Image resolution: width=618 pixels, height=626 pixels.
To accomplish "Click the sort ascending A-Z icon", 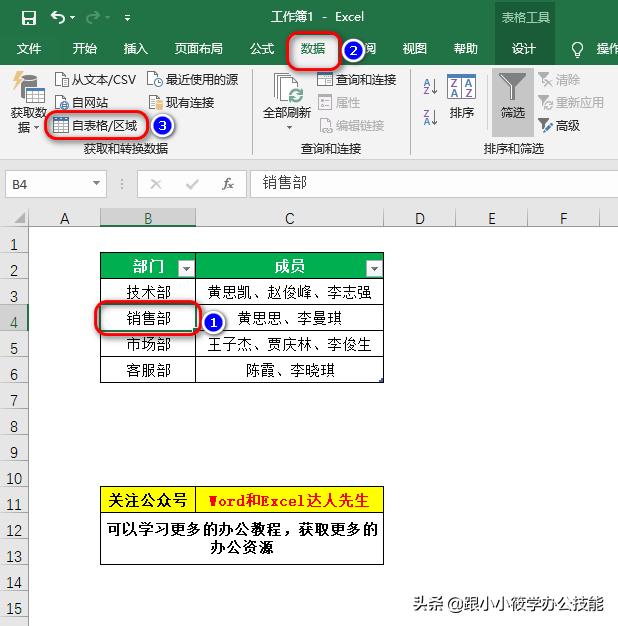I will click(x=430, y=86).
